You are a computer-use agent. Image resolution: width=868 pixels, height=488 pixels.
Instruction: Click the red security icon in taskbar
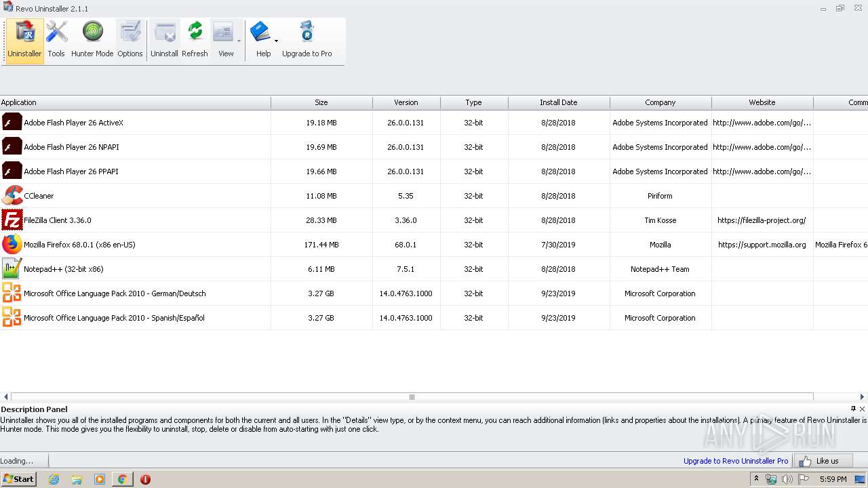point(145,479)
